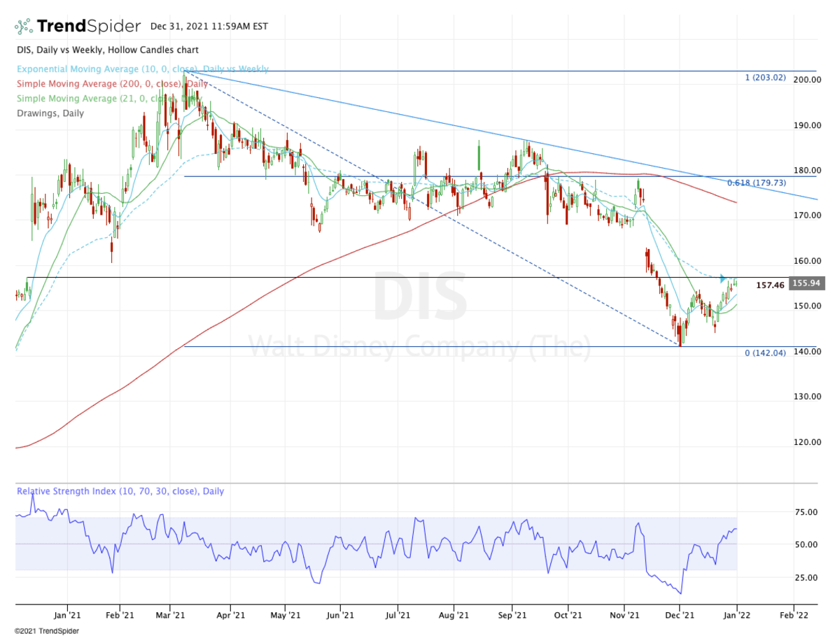The height and width of the screenshot is (638, 840).
Task: Click the Exponential Moving Average (10) legend entry
Action: 141,69
